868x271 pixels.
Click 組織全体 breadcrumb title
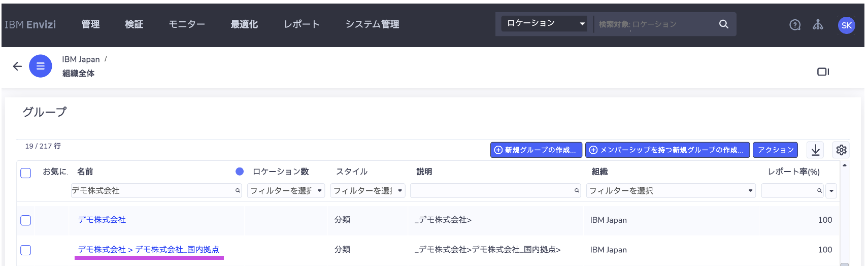(78, 73)
